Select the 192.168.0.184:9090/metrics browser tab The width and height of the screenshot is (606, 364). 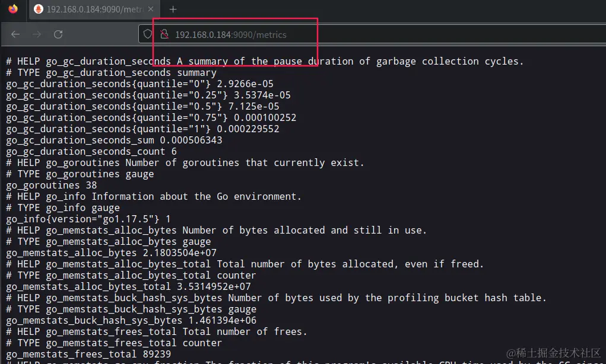point(94,9)
